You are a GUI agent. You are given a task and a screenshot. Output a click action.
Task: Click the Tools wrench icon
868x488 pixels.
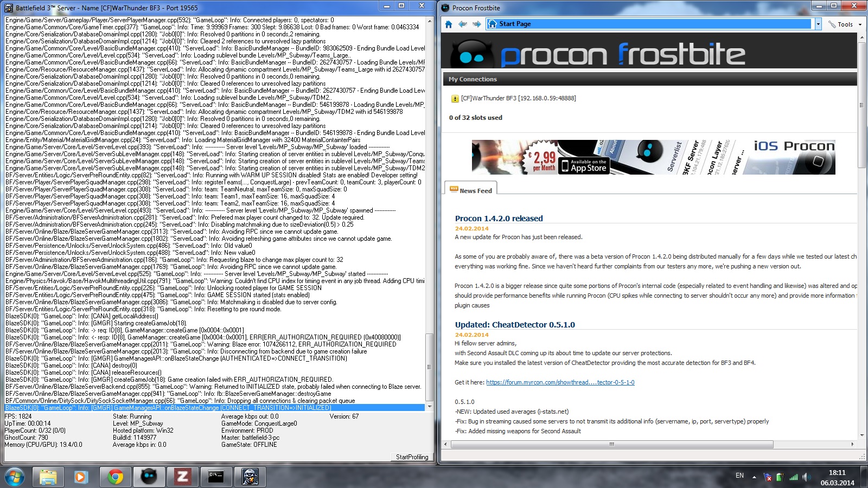coord(832,24)
